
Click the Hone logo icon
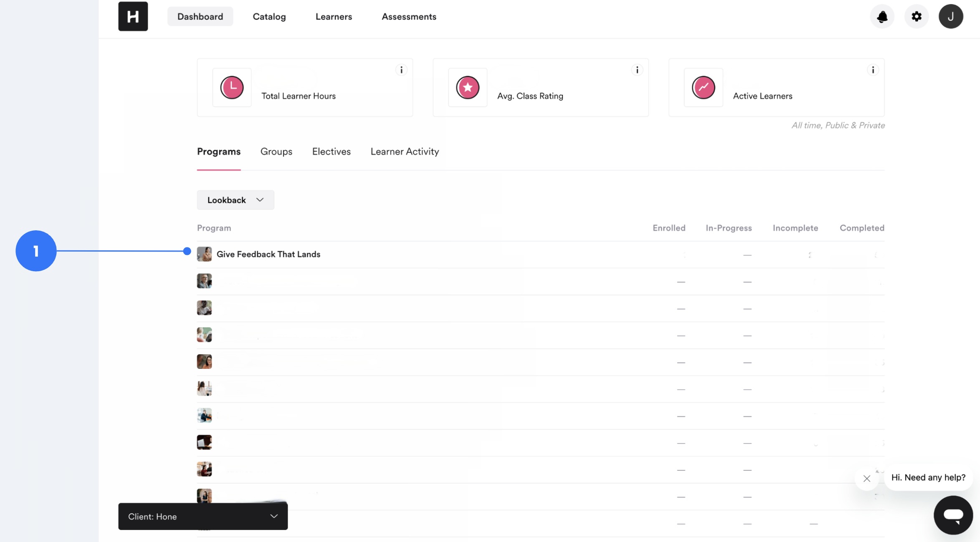(x=133, y=16)
